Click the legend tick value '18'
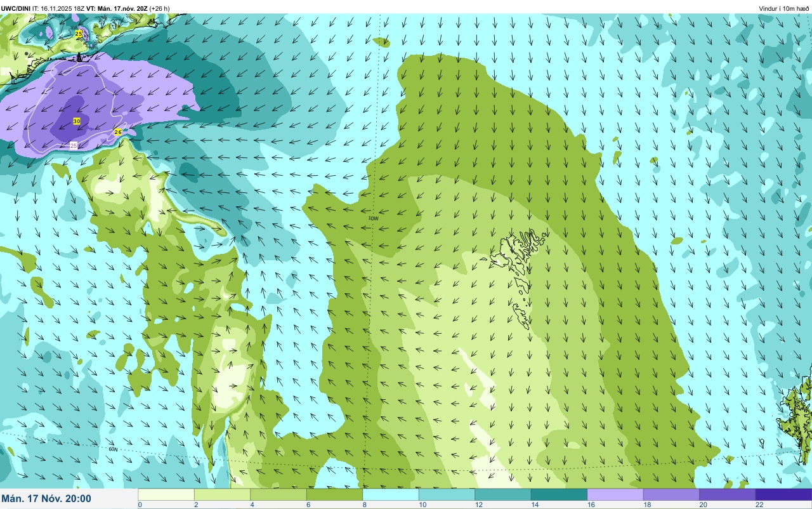Image resolution: width=812 pixels, height=509 pixels. click(647, 505)
